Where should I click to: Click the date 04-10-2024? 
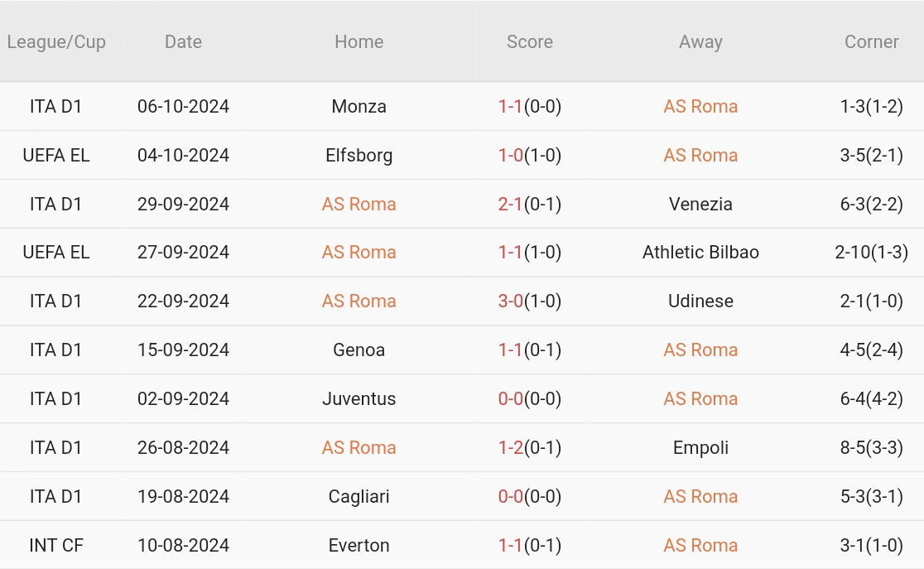pyautogui.click(x=183, y=155)
